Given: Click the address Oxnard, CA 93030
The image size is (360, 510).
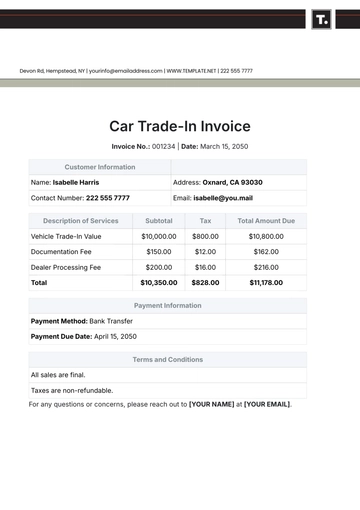Looking at the screenshot, I should coord(232,182).
